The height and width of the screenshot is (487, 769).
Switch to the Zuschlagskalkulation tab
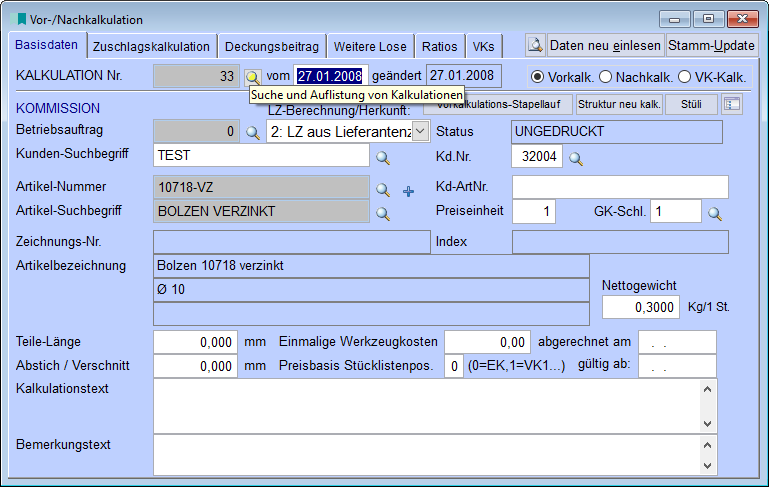pyautogui.click(x=151, y=46)
